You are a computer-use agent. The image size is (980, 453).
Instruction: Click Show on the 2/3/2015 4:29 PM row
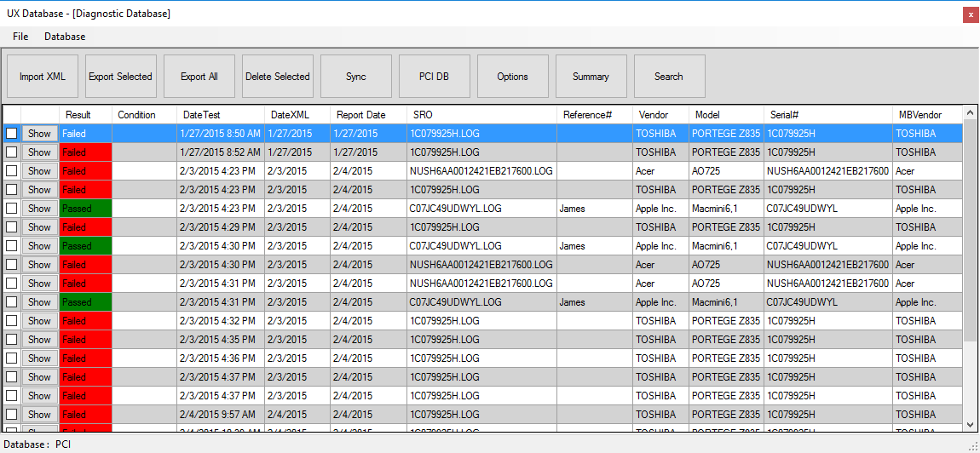[39, 227]
